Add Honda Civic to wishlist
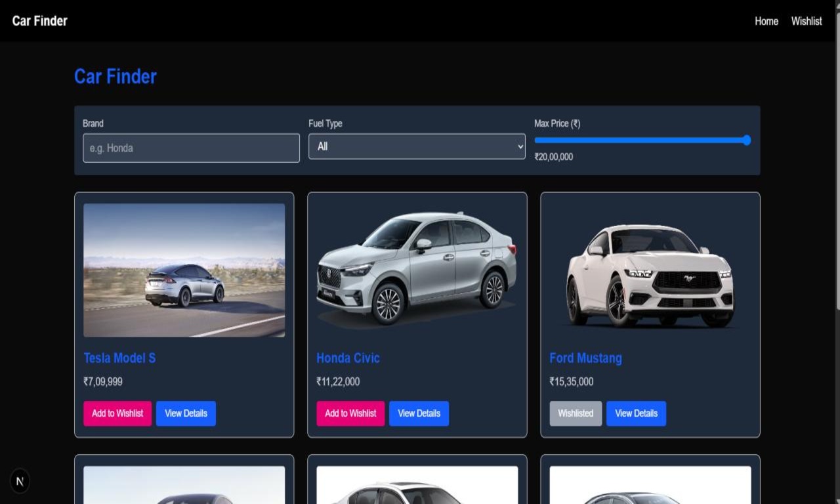Screen dimensions: 840x504 coord(350,413)
